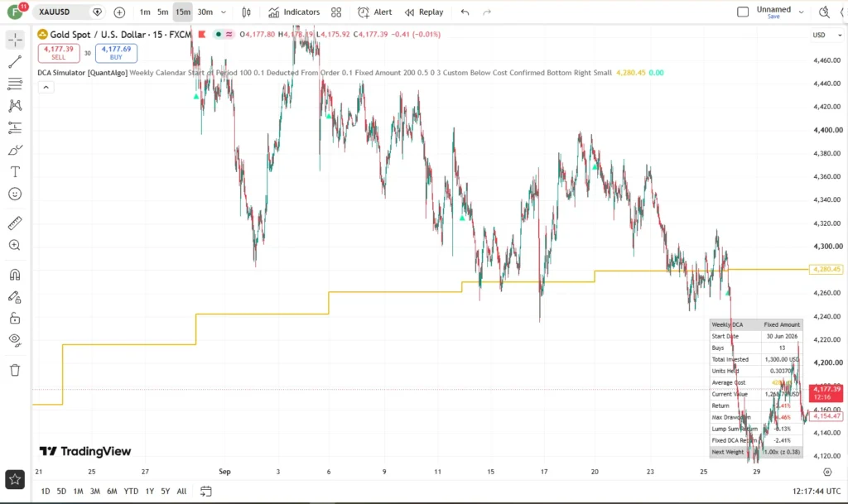Toggle lock all drawings

15,318
